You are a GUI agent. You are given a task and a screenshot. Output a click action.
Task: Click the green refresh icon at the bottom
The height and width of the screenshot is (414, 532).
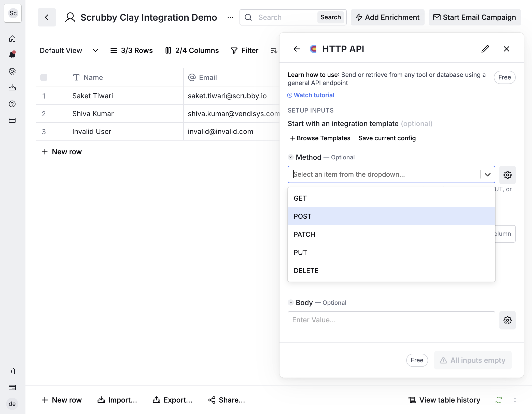click(499, 400)
